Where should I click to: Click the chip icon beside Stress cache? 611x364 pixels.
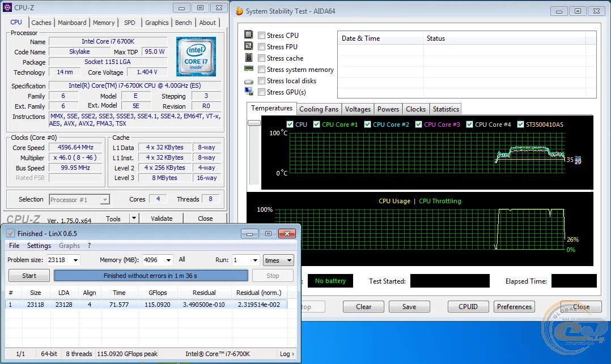[x=249, y=58]
